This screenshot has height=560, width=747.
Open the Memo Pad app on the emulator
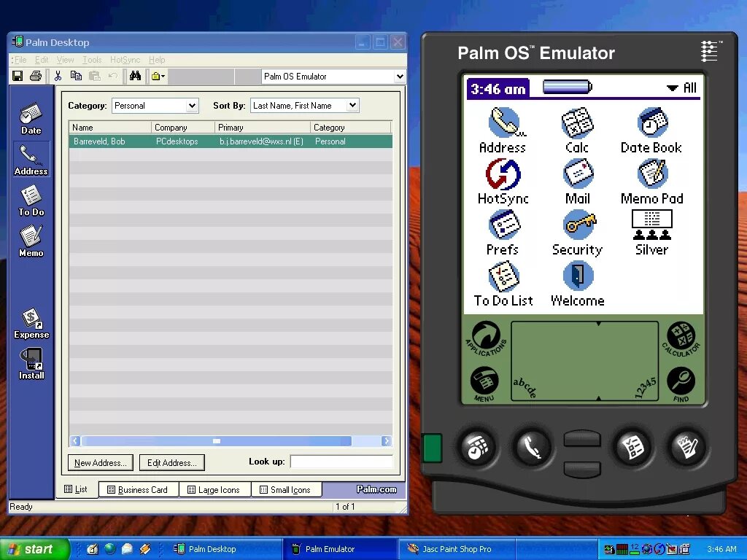(651, 182)
